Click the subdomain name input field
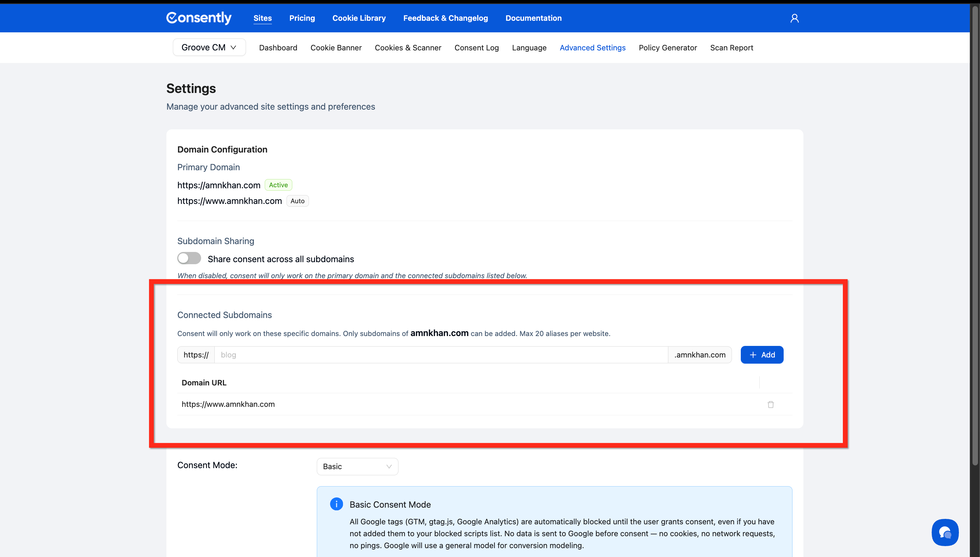The height and width of the screenshot is (557, 980). point(440,355)
